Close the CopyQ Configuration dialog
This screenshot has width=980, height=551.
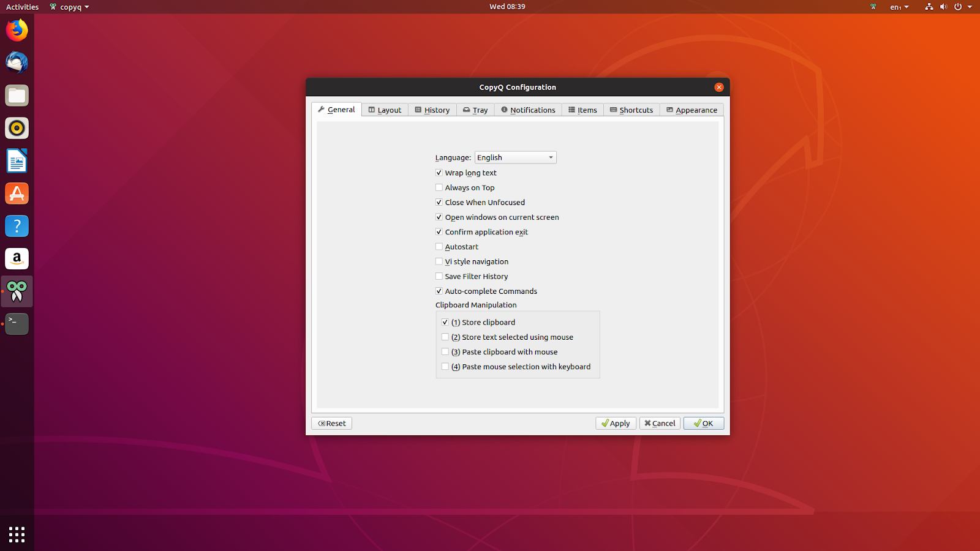719,87
